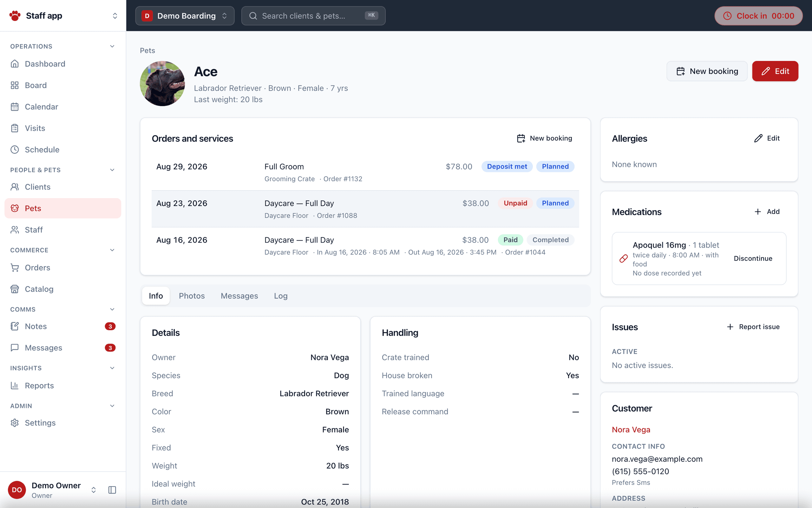Click the nora.vega@example.com email
Image resolution: width=812 pixels, height=508 pixels.
(657, 459)
